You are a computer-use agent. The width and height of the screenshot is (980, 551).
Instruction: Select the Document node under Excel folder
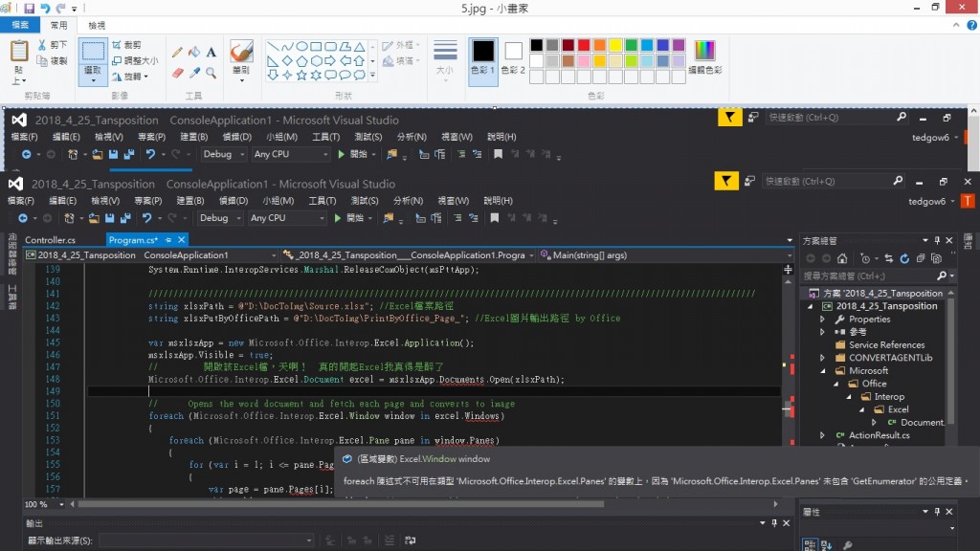922,422
